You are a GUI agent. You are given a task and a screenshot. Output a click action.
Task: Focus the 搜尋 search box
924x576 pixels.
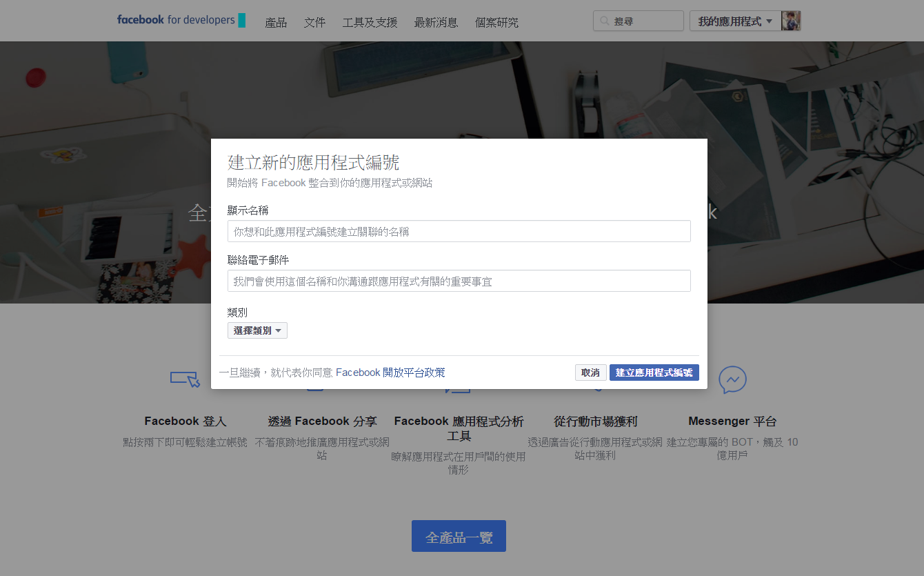(x=639, y=21)
